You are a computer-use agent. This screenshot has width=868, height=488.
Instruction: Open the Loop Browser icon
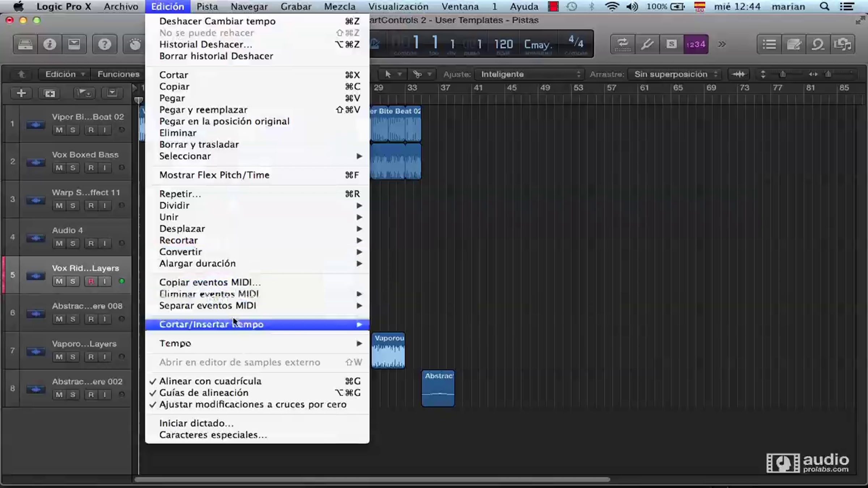tap(818, 44)
